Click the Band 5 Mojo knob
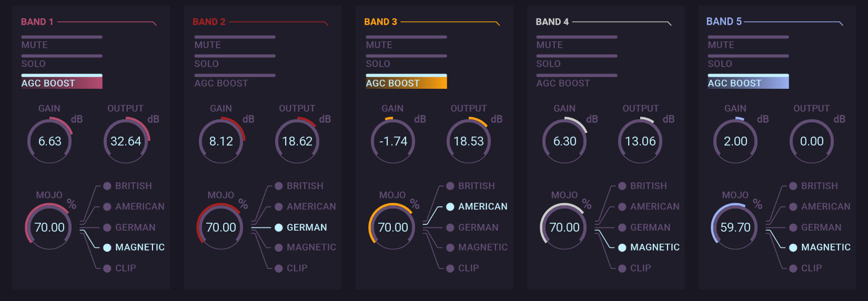 735,227
